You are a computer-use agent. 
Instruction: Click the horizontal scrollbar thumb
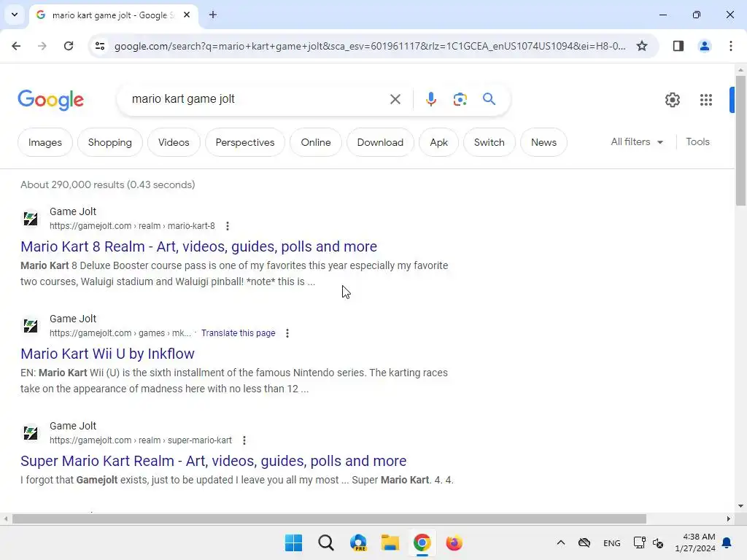coord(329,518)
